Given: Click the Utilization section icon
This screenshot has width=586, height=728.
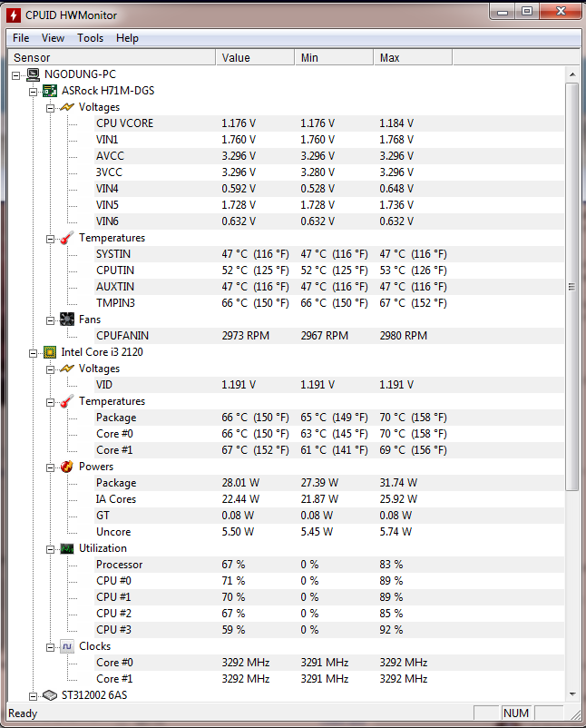Looking at the screenshot, I should coord(67,548).
